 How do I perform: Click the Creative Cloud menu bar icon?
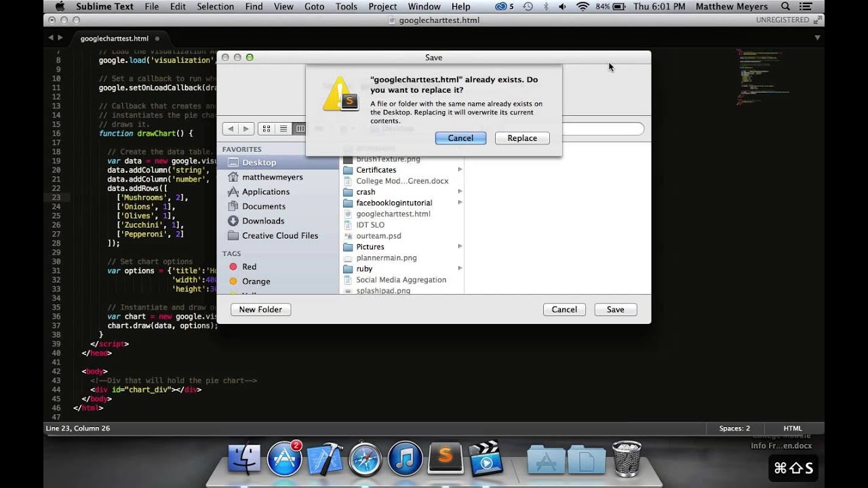(505, 7)
